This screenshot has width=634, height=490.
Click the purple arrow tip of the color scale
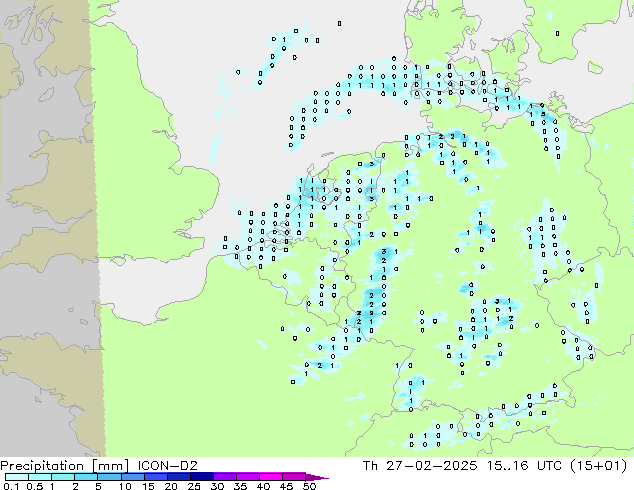click(317, 478)
